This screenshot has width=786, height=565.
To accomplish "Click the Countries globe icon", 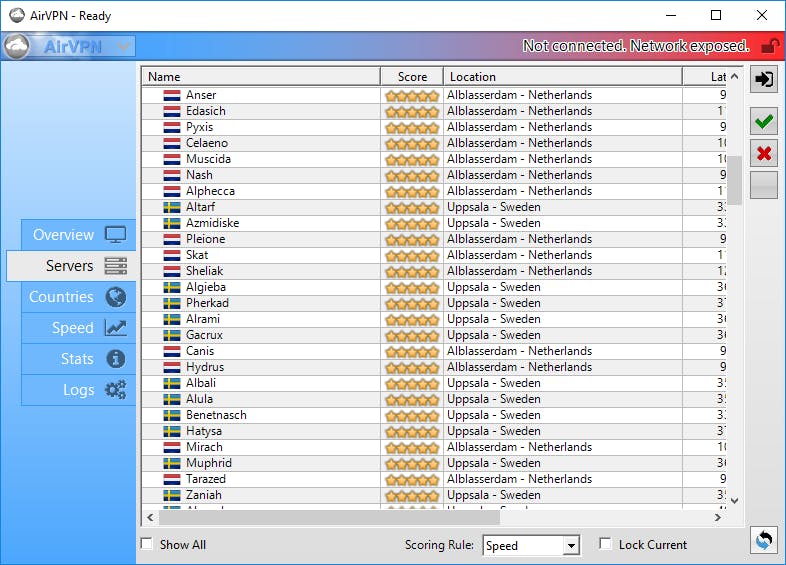I will 116,297.
